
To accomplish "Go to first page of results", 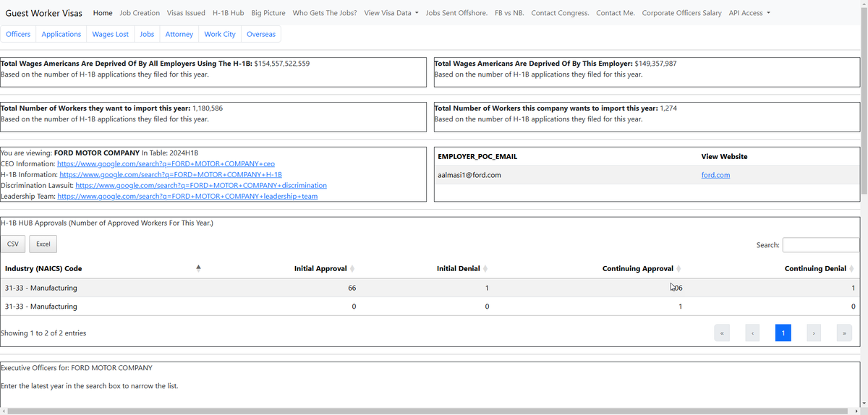I will click(x=722, y=333).
